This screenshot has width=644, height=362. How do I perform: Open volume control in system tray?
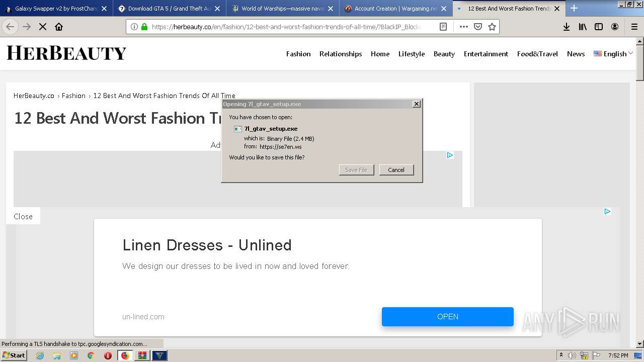(x=572, y=355)
